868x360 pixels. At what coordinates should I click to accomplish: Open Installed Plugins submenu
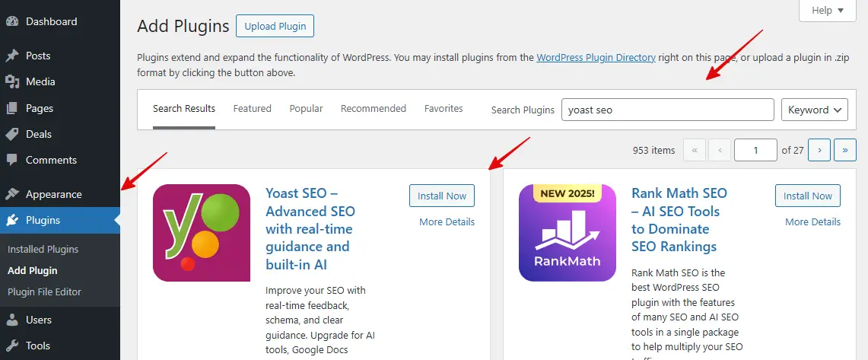click(x=43, y=249)
